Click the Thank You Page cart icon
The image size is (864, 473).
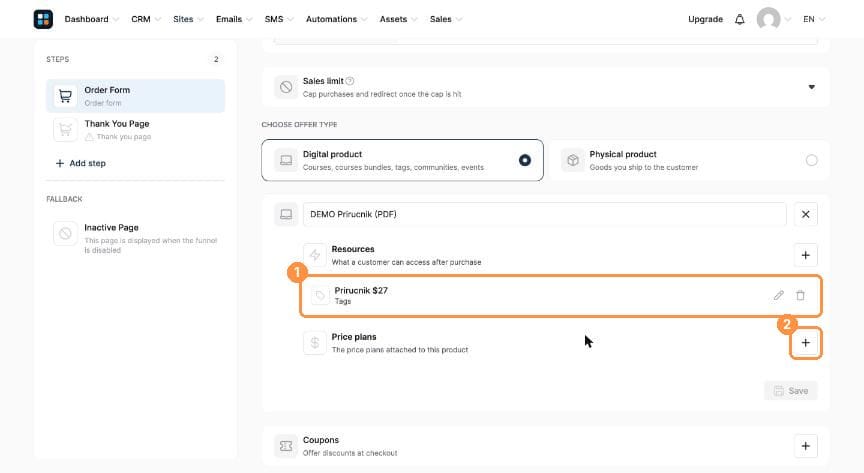65,130
